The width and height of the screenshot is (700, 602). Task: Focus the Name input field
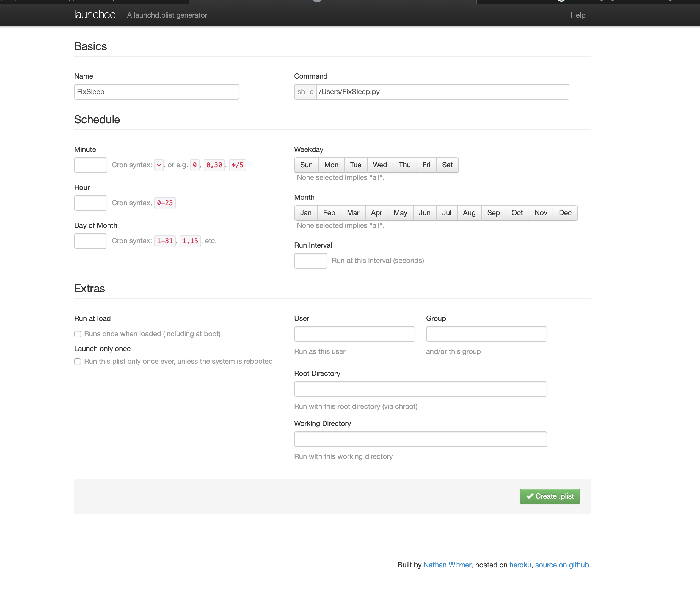(156, 92)
